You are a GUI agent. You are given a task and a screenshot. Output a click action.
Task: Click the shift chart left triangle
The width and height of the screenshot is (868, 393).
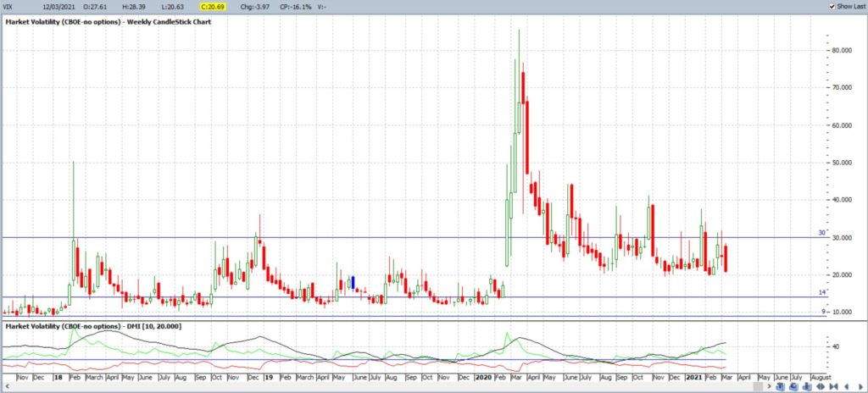pyautogui.click(x=847, y=386)
